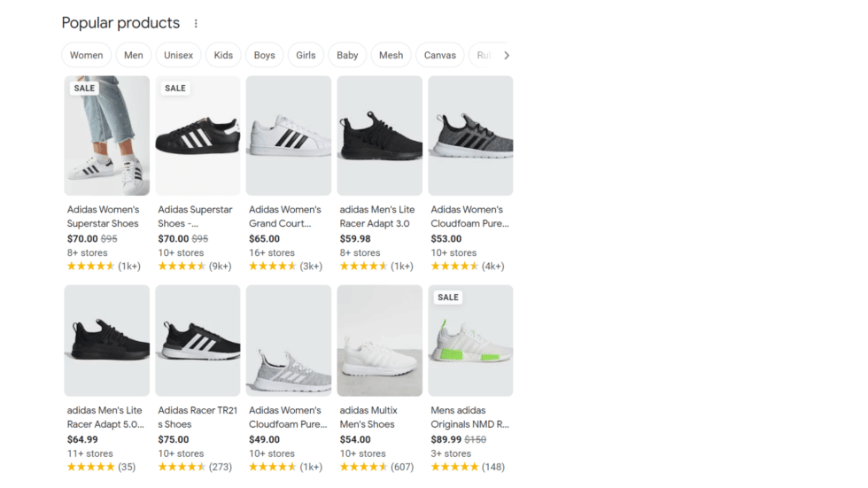Open the $53.00 Cloudfoam Pure shoe image
This screenshot has width=868, height=488.
point(470,136)
